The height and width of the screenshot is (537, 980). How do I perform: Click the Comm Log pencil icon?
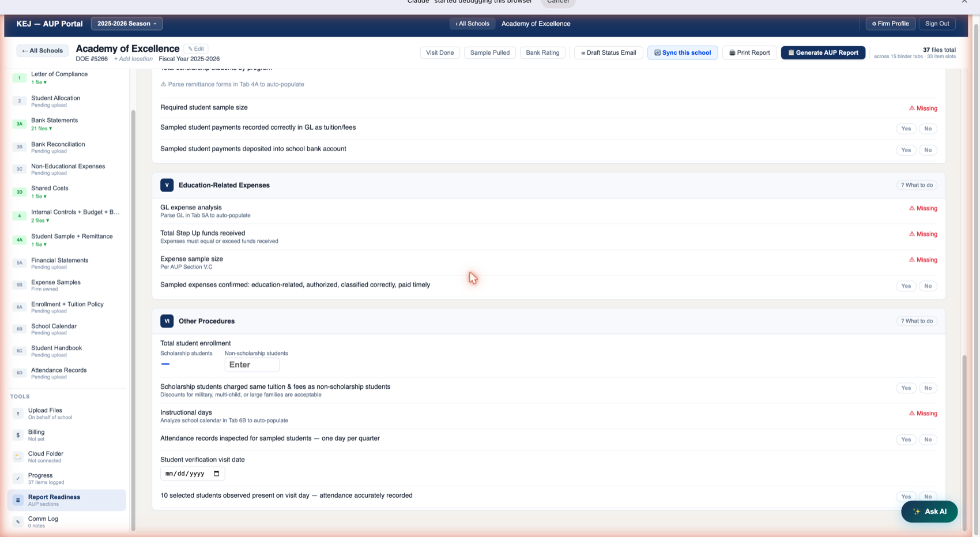[x=18, y=522]
